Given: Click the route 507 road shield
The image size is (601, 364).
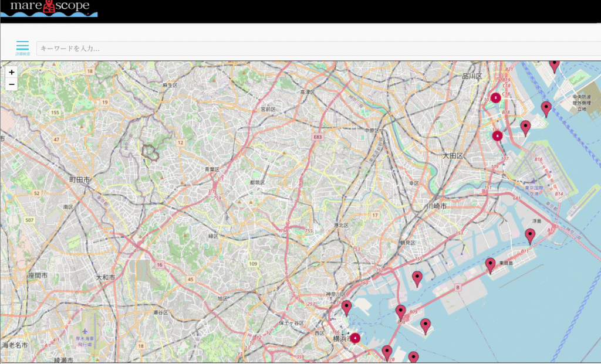Looking at the screenshot, I should click(x=29, y=220).
